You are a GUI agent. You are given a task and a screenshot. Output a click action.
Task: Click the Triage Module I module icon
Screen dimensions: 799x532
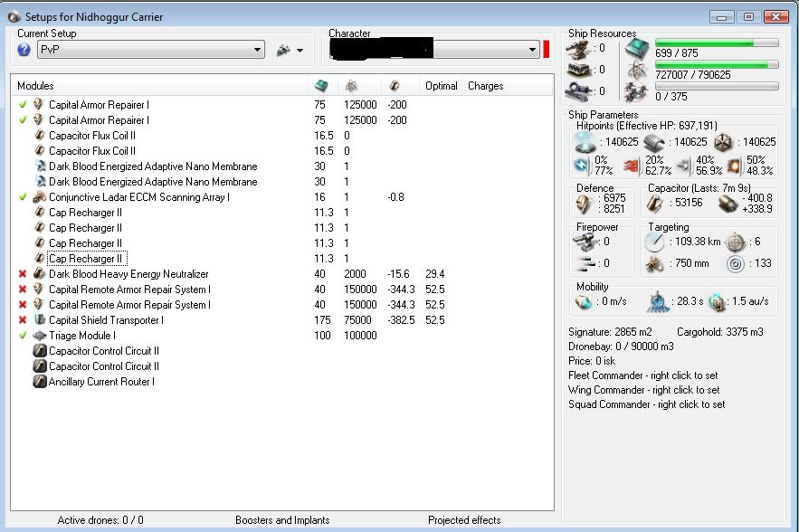pos(39,336)
